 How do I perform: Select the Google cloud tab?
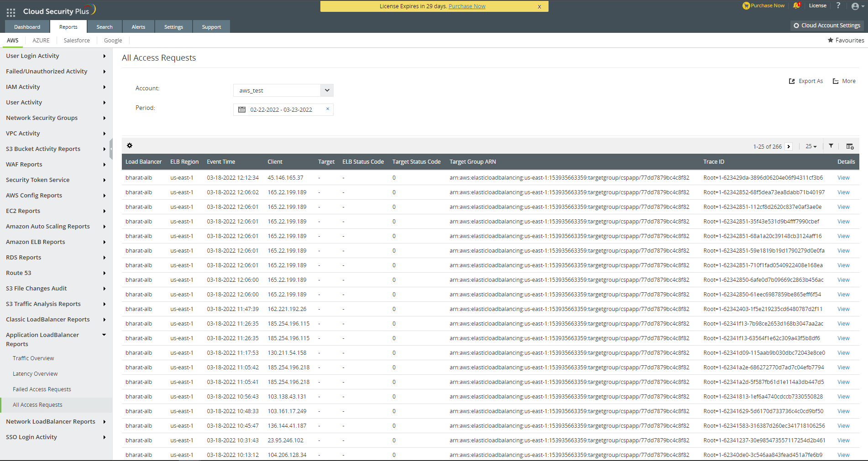[x=113, y=40]
